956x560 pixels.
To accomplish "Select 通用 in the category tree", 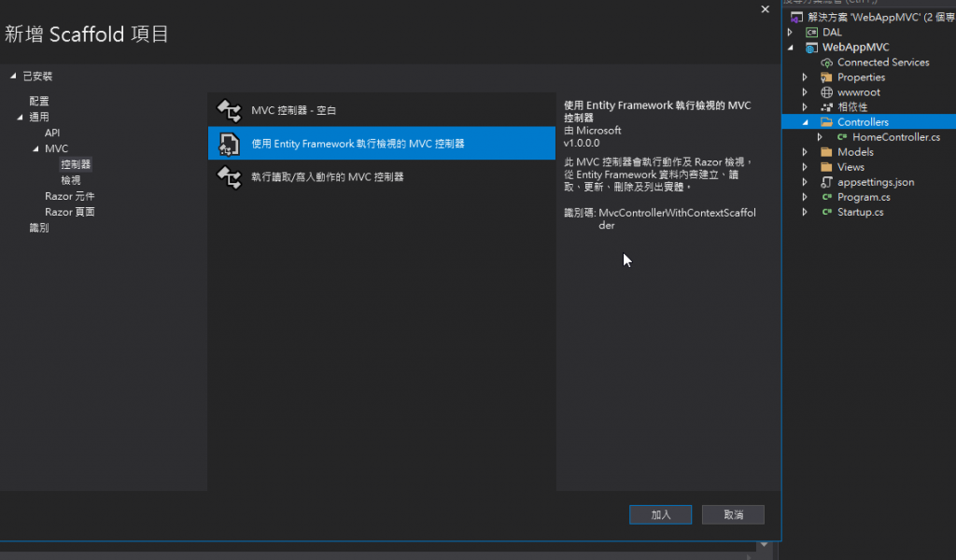I will [39, 117].
